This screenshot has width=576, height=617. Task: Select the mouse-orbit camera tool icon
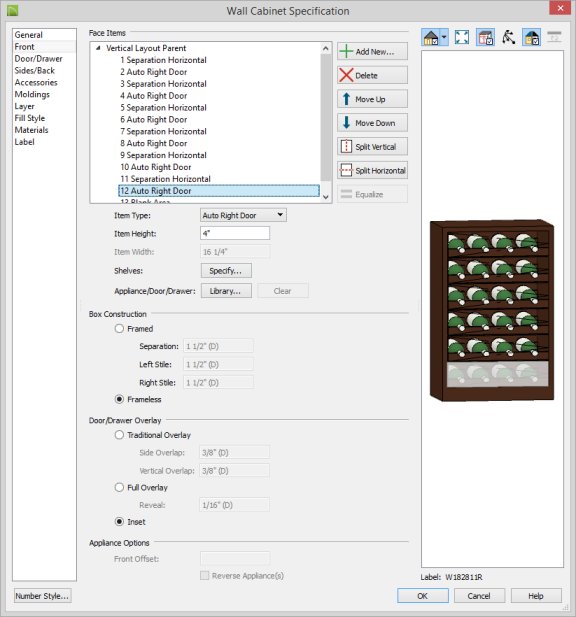pyautogui.click(x=508, y=38)
